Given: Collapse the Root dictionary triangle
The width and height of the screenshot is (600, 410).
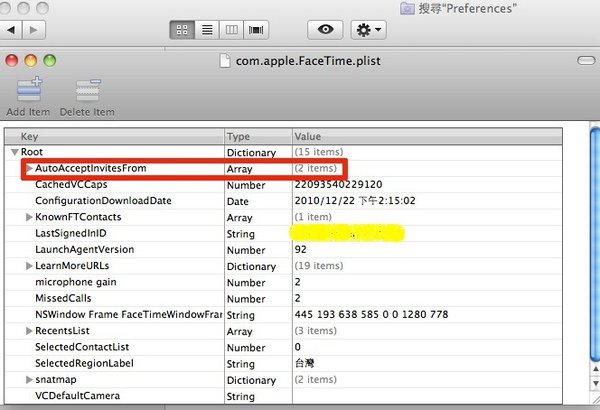Looking at the screenshot, I should (15, 152).
